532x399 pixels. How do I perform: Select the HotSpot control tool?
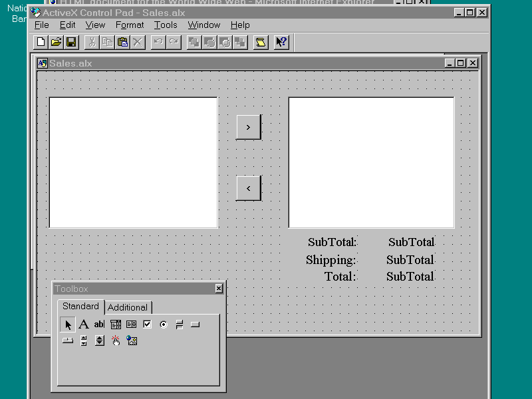[x=116, y=340]
